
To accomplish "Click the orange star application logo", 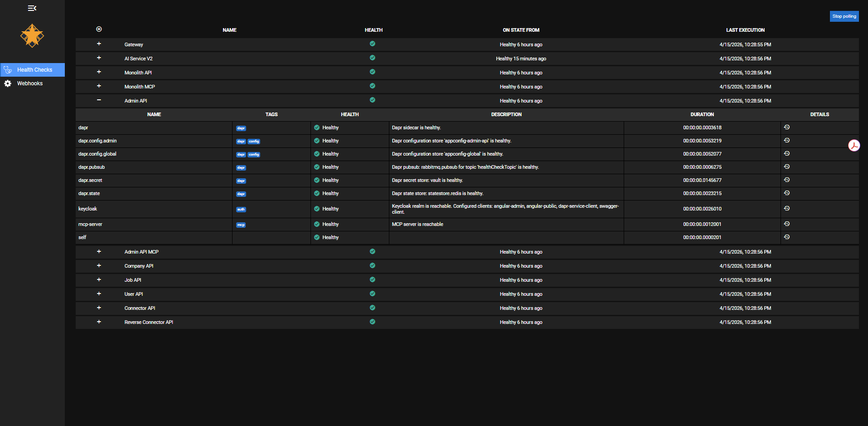I will (32, 36).
